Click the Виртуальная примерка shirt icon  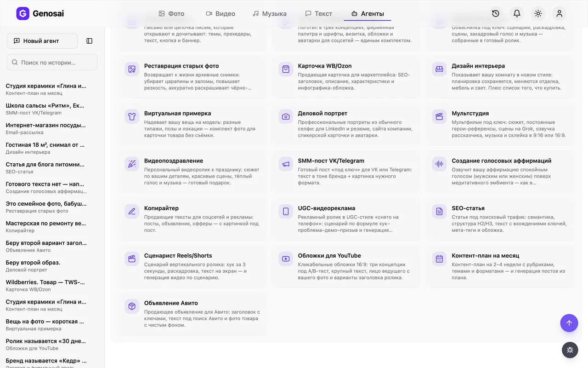pos(132,116)
